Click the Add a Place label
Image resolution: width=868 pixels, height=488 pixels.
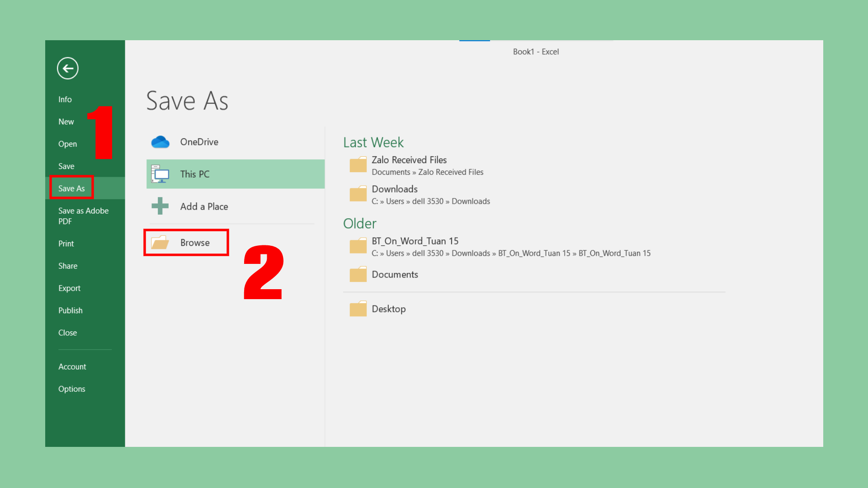pos(204,206)
